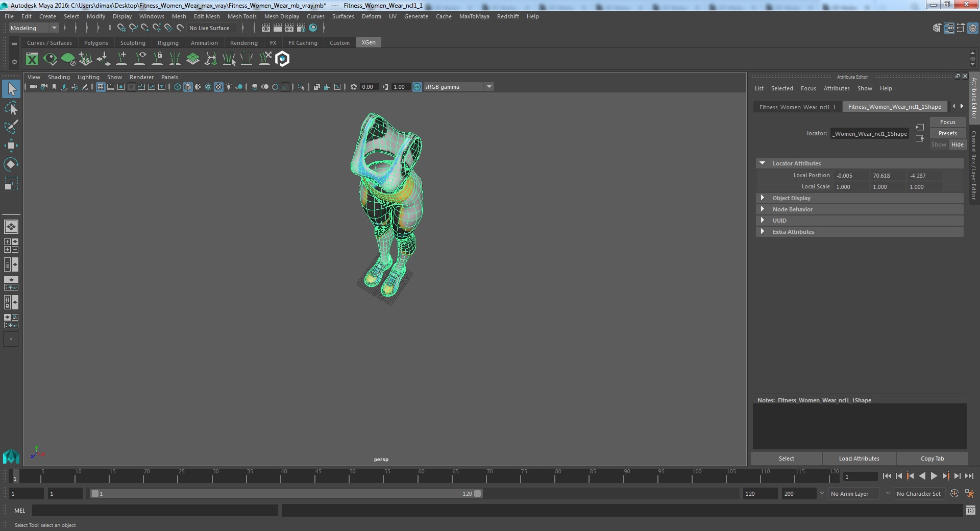Activate the Paint selection tool

pos(11,127)
